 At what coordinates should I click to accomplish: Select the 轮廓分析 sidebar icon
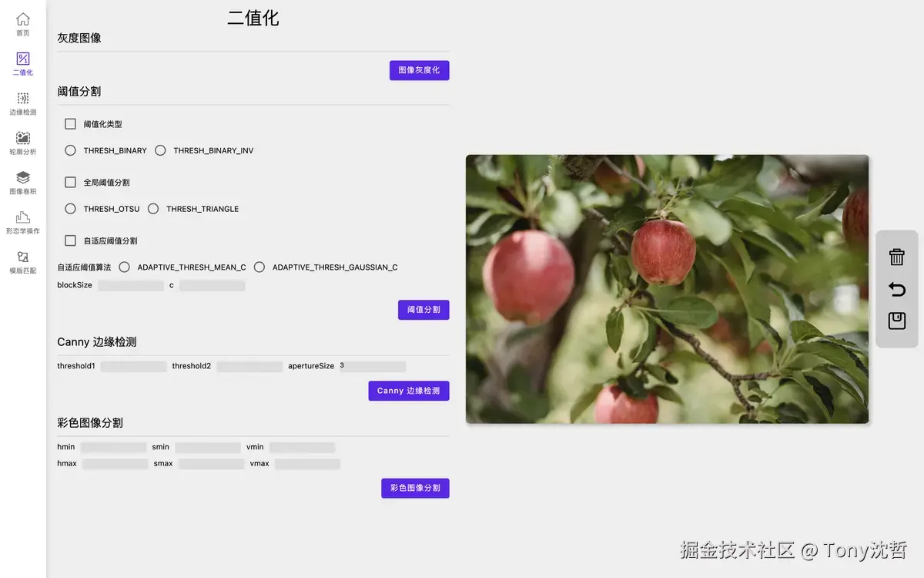point(22,141)
